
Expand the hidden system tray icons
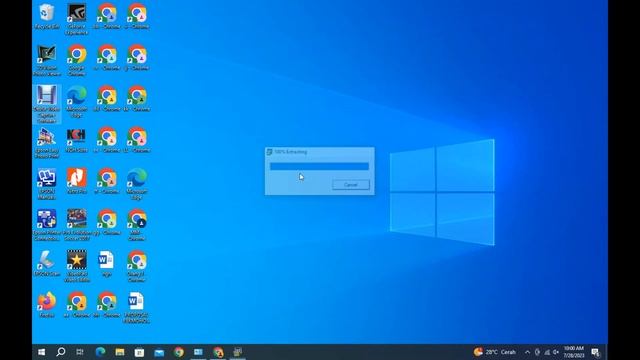[527, 352]
